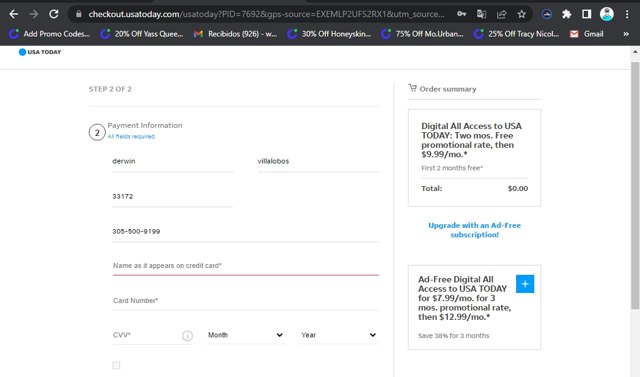Go back using the browser back arrow
This screenshot has height=377, width=640.
[x=13, y=14]
